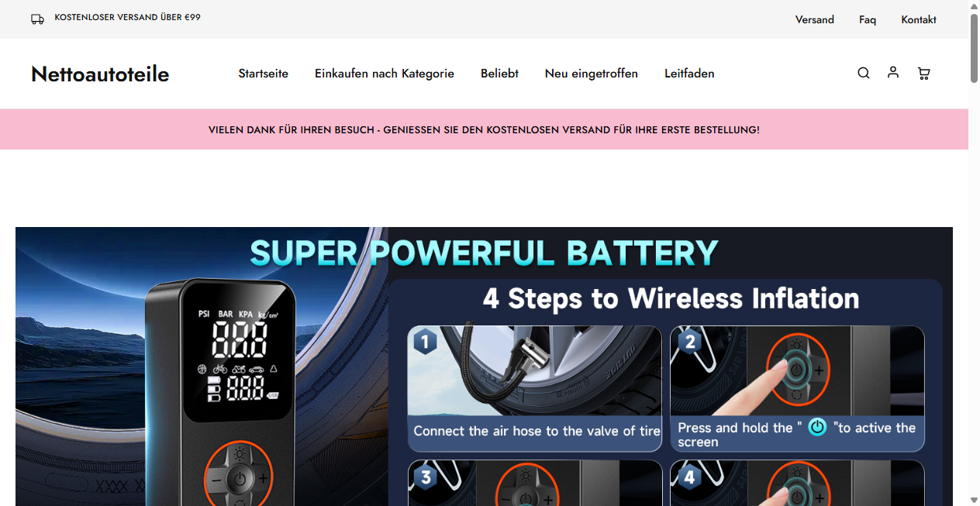Click the Super Powerful Battery hero banner
This screenshot has height=506, width=980.
point(484,367)
